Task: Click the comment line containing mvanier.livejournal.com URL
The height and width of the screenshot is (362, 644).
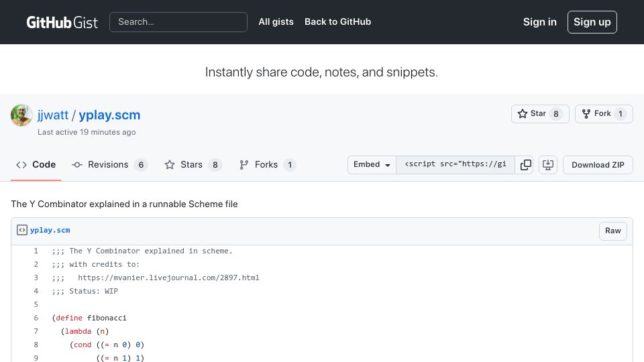Action: pos(156,278)
